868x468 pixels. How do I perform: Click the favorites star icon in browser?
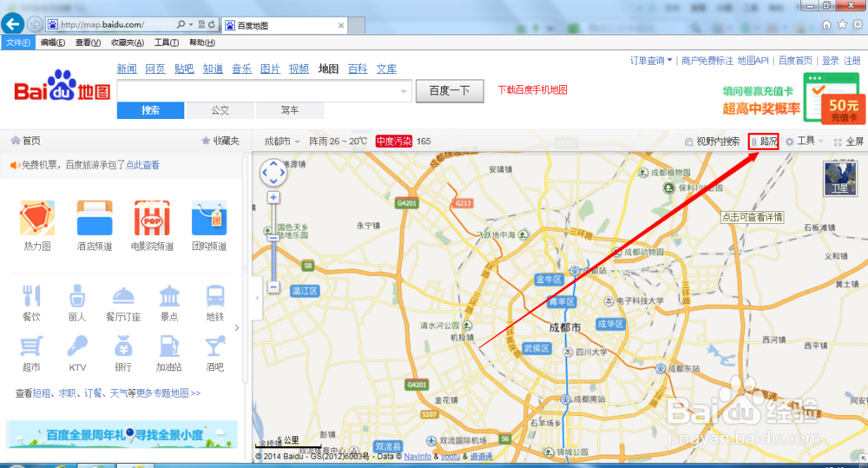[x=842, y=24]
